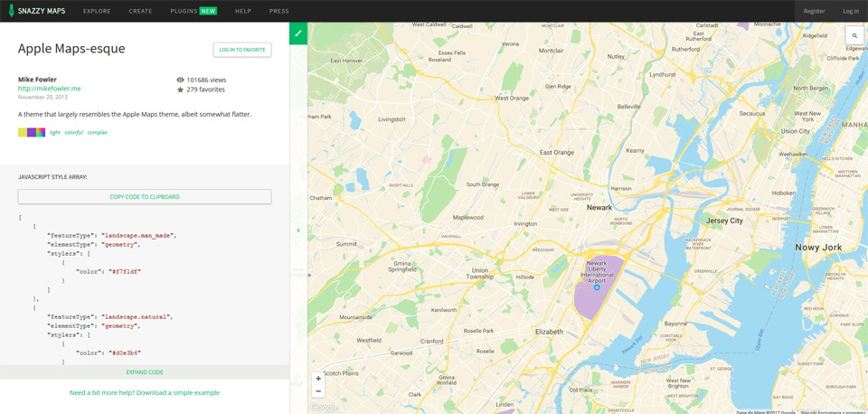Click the Belleville map label
The height and width of the screenshot is (414, 868).
pos(629,107)
